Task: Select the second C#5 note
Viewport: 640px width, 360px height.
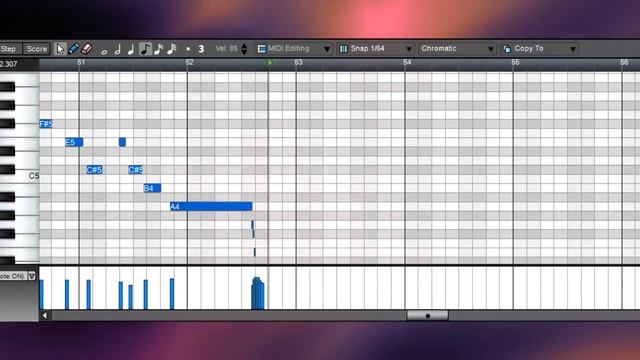Action: (136, 170)
